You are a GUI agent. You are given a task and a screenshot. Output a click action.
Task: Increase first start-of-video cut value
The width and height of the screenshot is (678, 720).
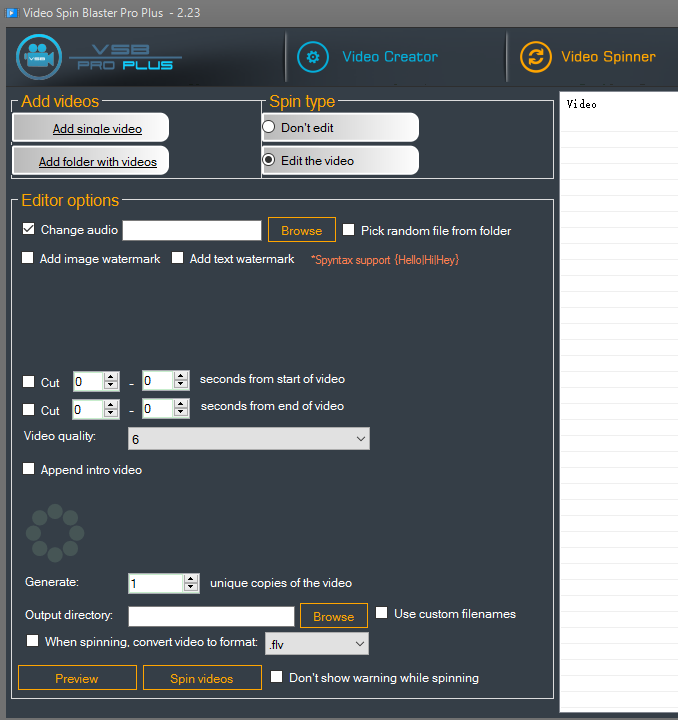click(x=111, y=377)
